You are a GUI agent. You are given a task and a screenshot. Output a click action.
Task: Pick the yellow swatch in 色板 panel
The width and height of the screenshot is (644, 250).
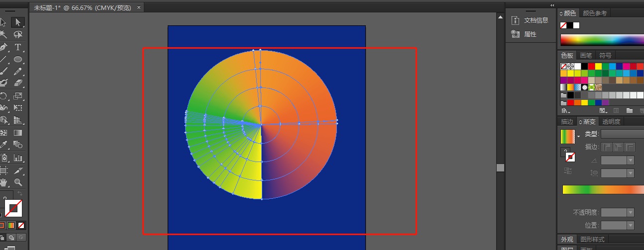click(598, 66)
